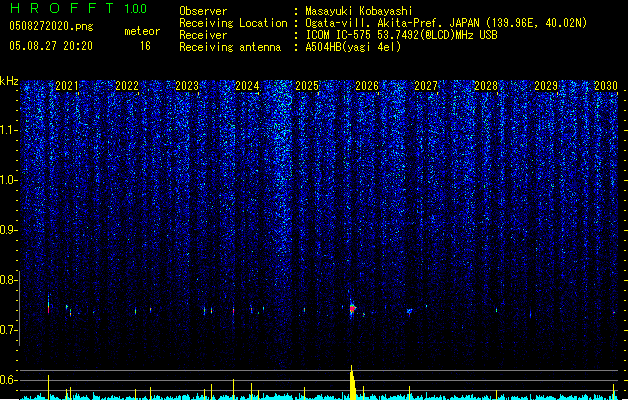Click the Observer label
The width and height of the screenshot is (629, 400).
tap(203, 11)
